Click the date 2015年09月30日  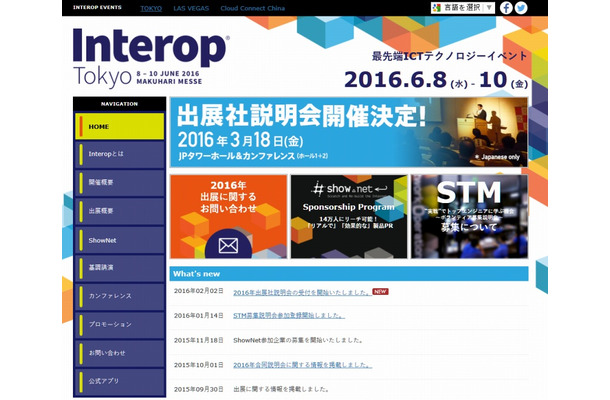pyautogui.click(x=199, y=389)
